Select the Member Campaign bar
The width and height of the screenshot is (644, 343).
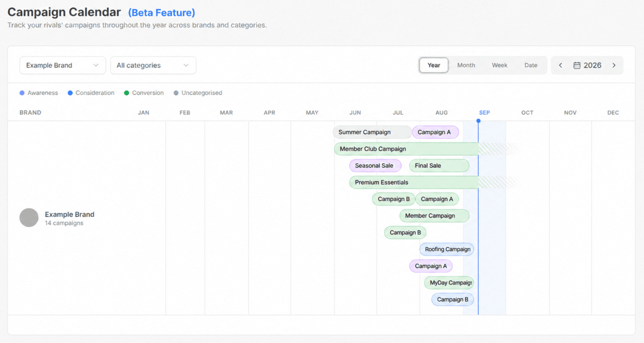click(x=434, y=216)
